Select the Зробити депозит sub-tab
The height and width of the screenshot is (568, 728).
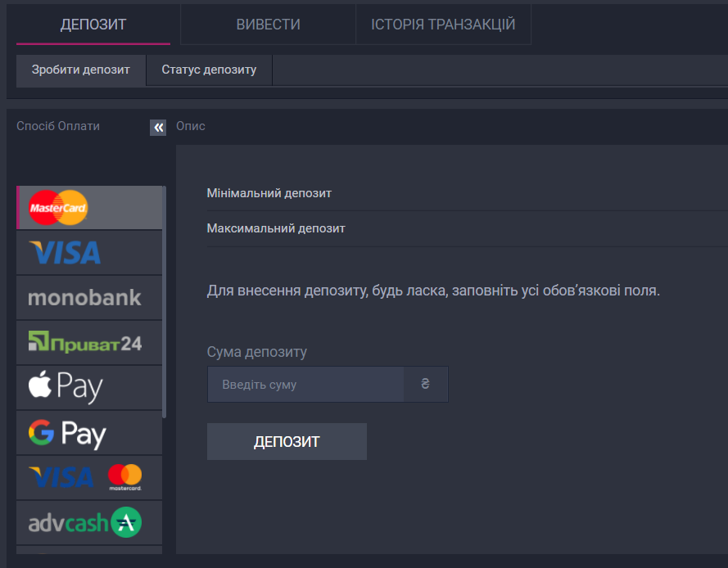[x=81, y=70]
